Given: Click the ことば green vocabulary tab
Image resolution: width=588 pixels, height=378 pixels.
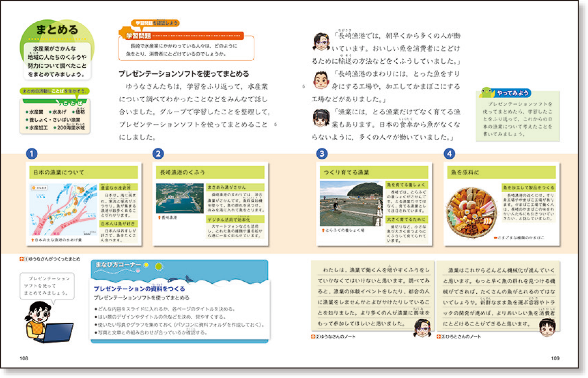Looking at the screenshot, I should pos(72,103).
